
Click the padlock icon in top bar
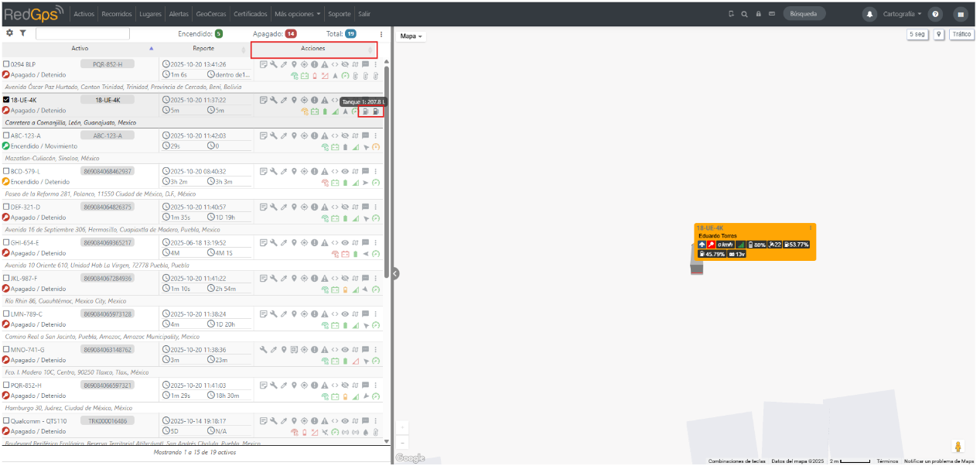tap(758, 14)
